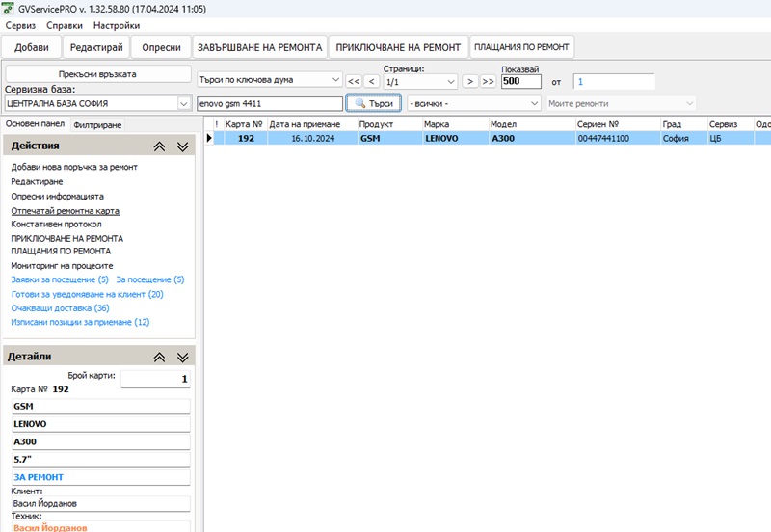
Task: Switch to Филтриране tab
Action: click(x=97, y=125)
